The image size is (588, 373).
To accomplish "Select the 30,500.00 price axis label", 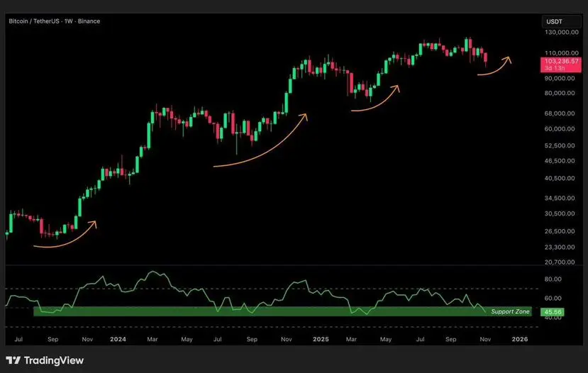I will 560,213.
